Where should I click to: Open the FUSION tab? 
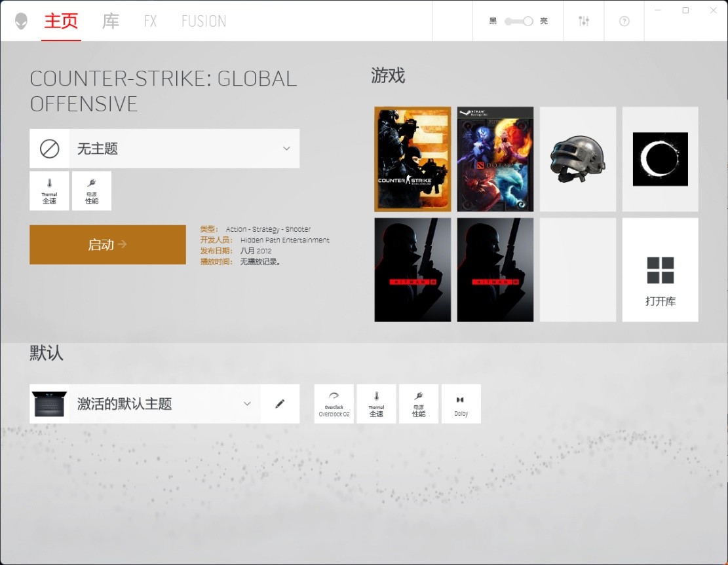click(204, 22)
